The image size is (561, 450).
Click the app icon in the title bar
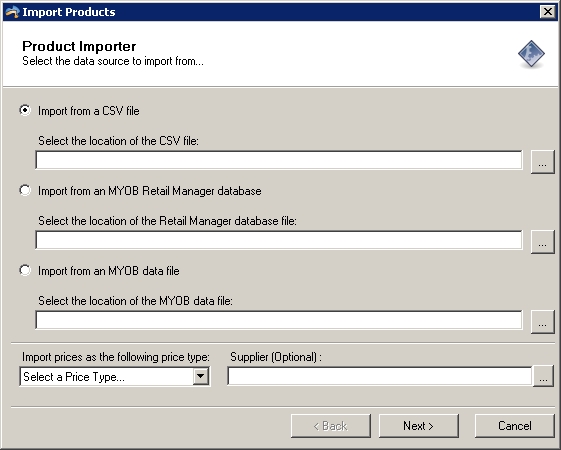pyautogui.click(x=12, y=12)
